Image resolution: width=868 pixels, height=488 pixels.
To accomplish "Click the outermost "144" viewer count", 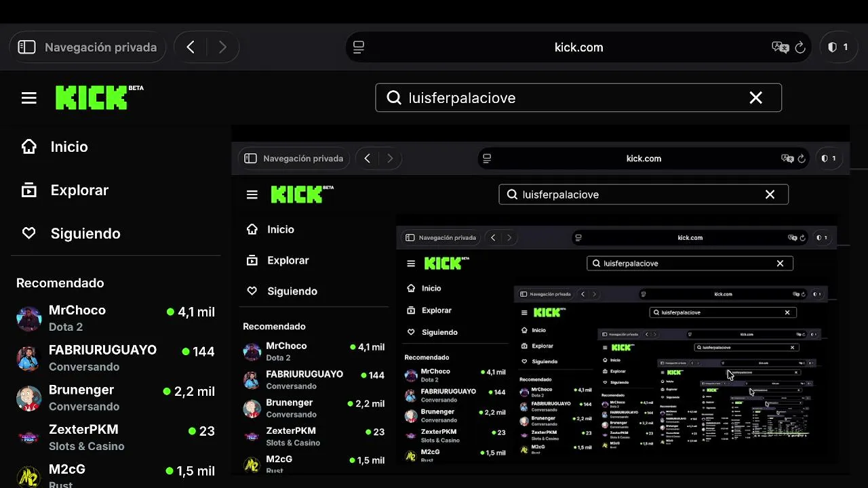I will [x=203, y=352].
